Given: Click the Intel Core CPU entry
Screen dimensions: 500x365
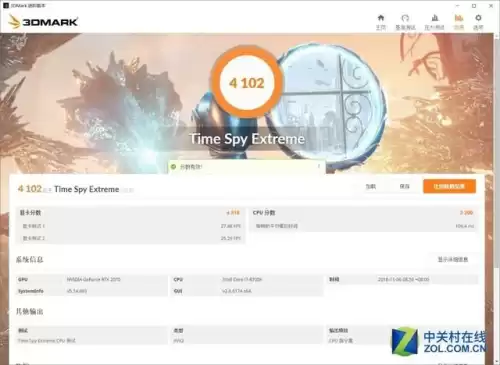Looking at the screenshot, I should (242, 279).
